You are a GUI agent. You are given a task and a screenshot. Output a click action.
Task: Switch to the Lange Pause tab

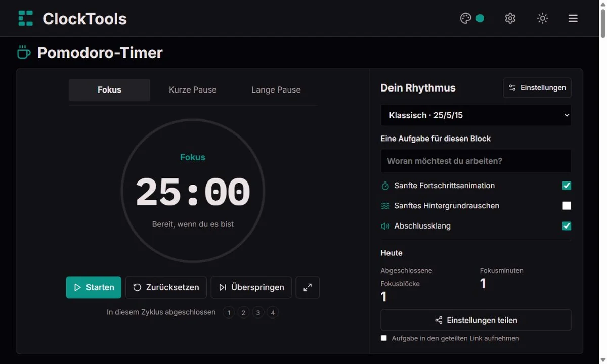[x=276, y=90]
